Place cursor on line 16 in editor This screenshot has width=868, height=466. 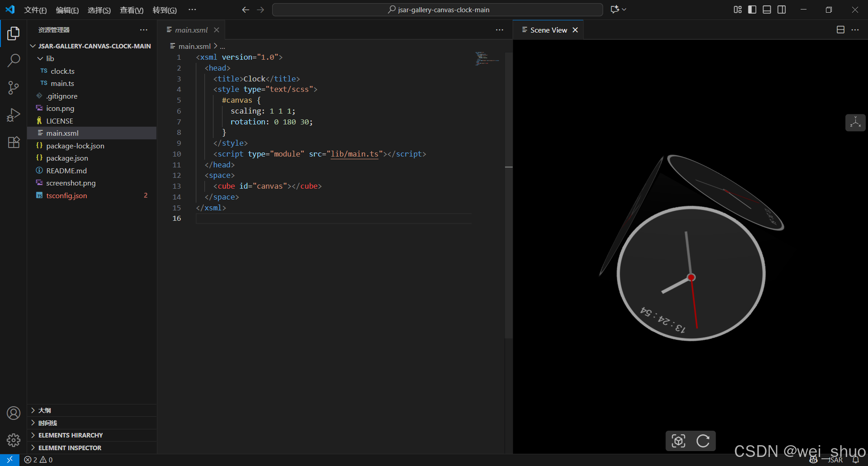334,219
